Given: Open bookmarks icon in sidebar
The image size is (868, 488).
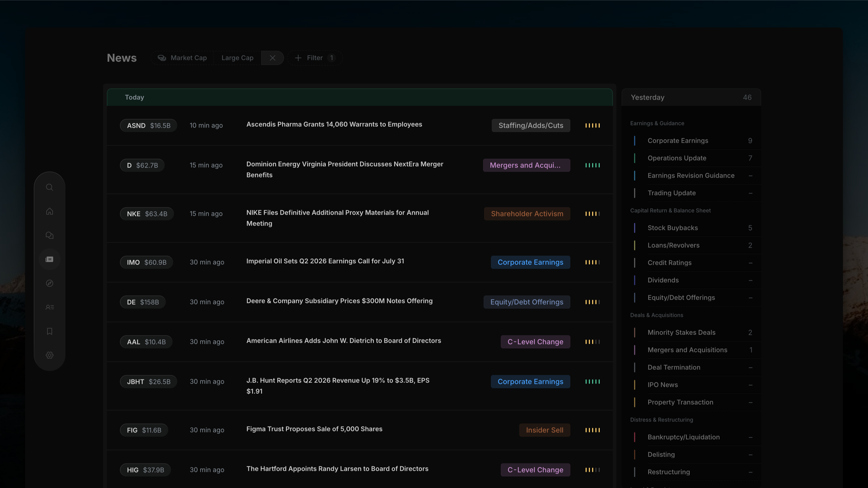Looking at the screenshot, I should [50, 331].
